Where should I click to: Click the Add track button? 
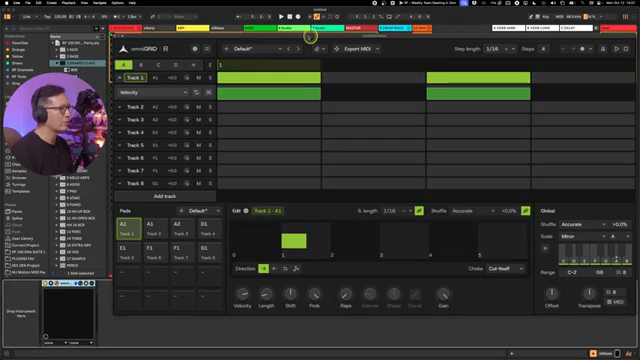click(x=164, y=196)
